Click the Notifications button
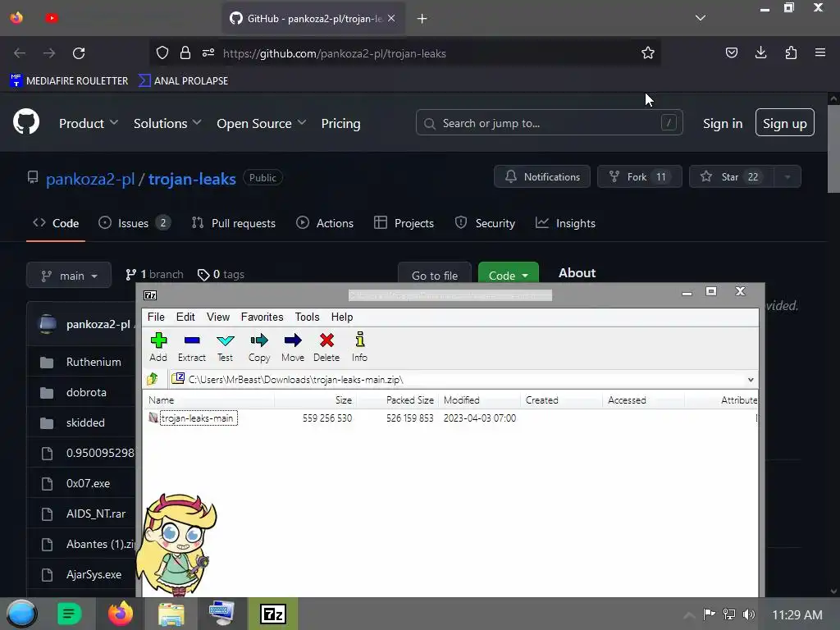The width and height of the screenshot is (840, 630). click(x=542, y=177)
